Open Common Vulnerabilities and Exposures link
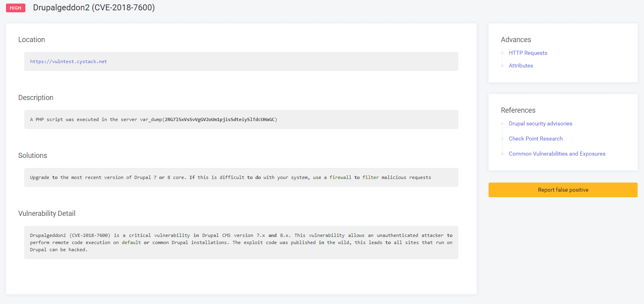The height and width of the screenshot is (304, 644). point(557,154)
